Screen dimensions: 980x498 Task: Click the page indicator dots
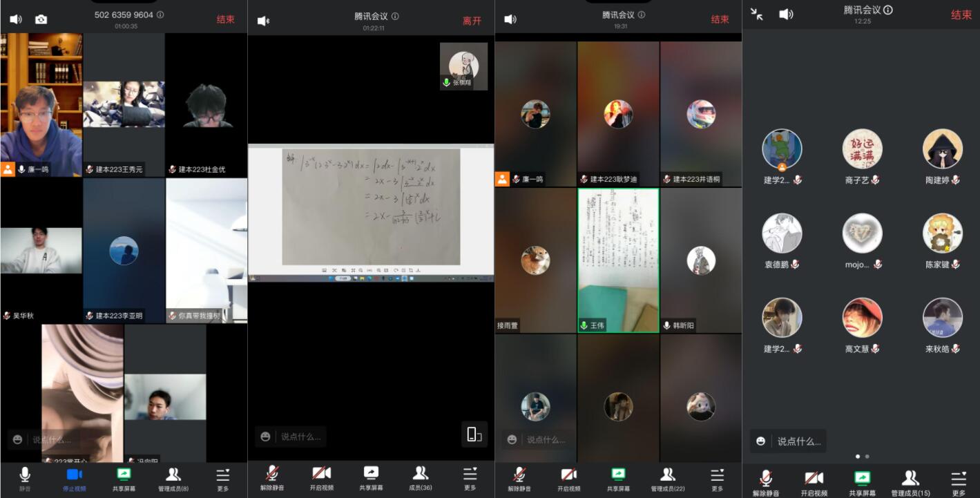click(x=862, y=457)
